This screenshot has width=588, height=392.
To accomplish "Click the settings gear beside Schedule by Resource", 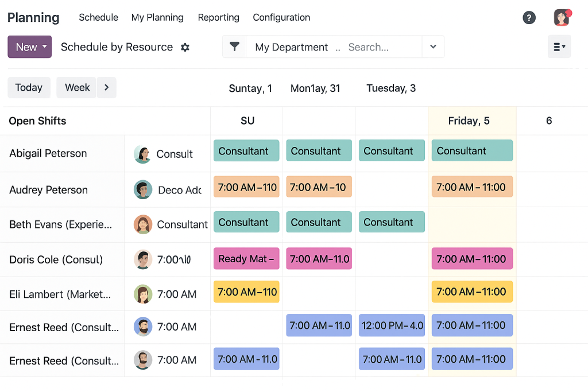I will point(185,47).
